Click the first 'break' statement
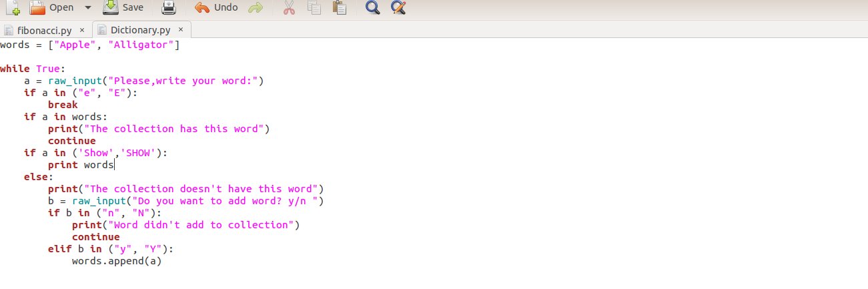Screen dimensions: 868x289 point(63,105)
